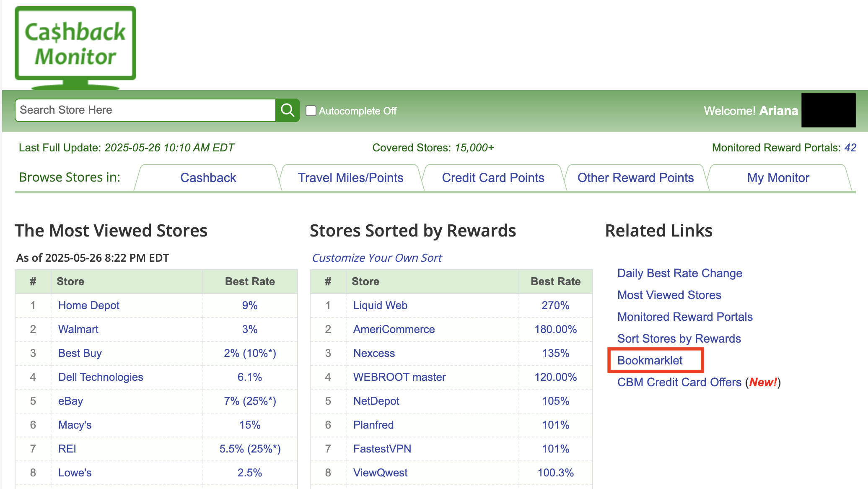
Task: Go to the My Monitor tab
Action: (x=778, y=178)
